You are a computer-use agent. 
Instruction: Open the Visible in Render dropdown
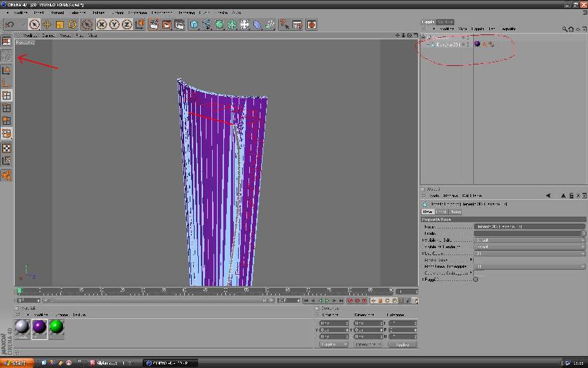pos(529,247)
